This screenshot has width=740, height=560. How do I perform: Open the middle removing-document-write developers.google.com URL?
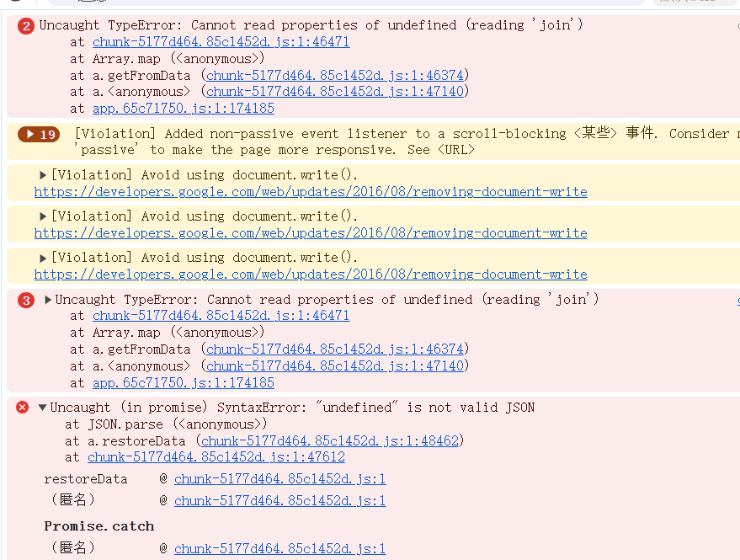tap(311, 233)
